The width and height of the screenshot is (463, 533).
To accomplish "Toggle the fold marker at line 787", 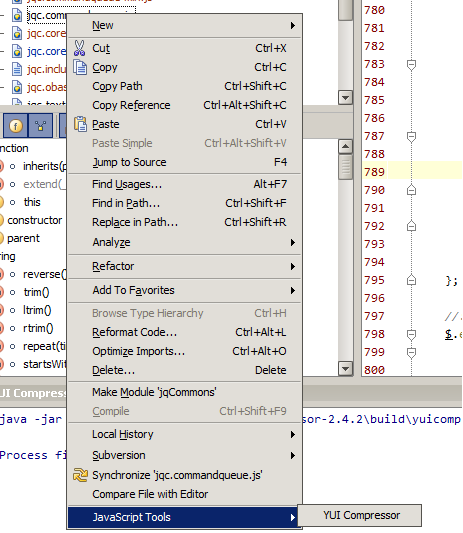I will 411,137.
